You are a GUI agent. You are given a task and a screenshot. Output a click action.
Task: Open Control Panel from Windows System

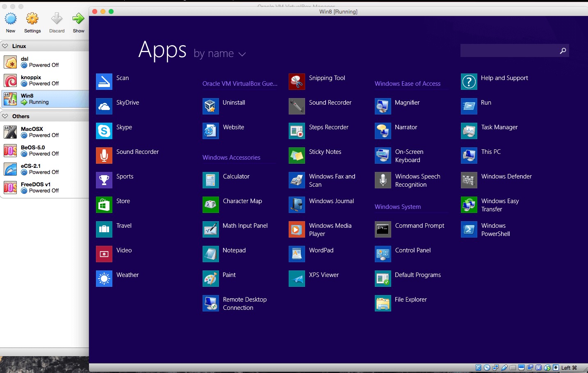coord(413,250)
